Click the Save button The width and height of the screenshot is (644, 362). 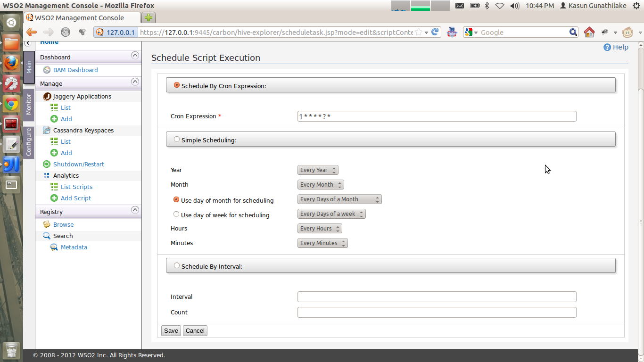[x=171, y=330]
